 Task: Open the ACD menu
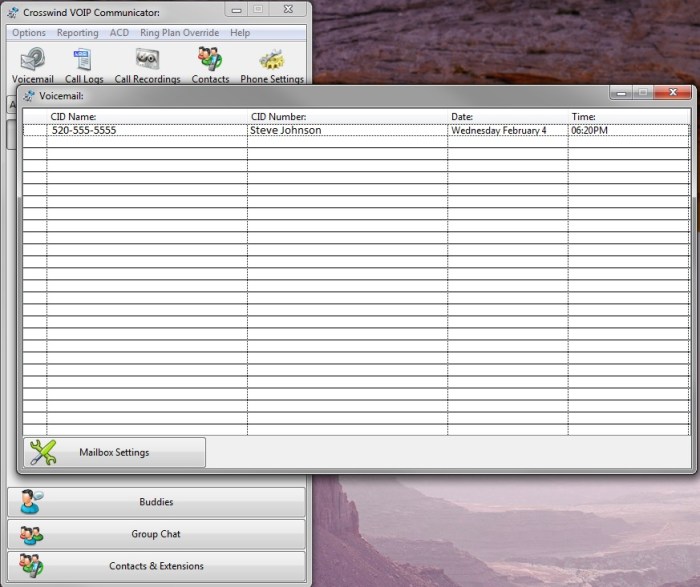click(x=119, y=33)
